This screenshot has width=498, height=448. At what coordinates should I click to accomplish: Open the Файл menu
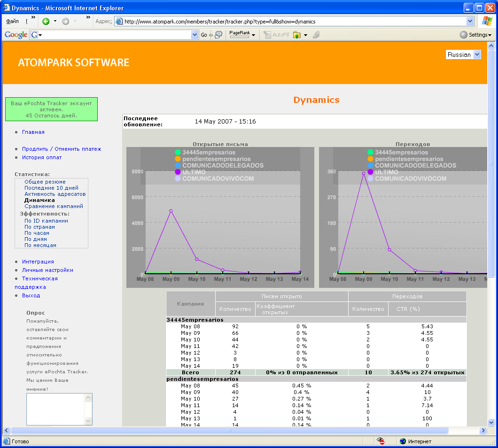[x=13, y=21]
